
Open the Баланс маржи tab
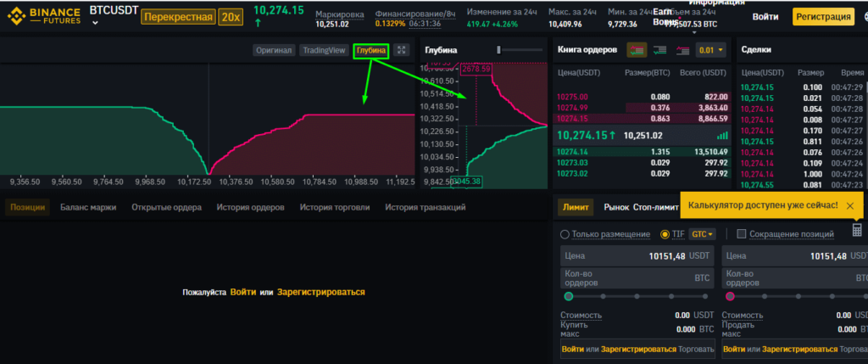88,207
